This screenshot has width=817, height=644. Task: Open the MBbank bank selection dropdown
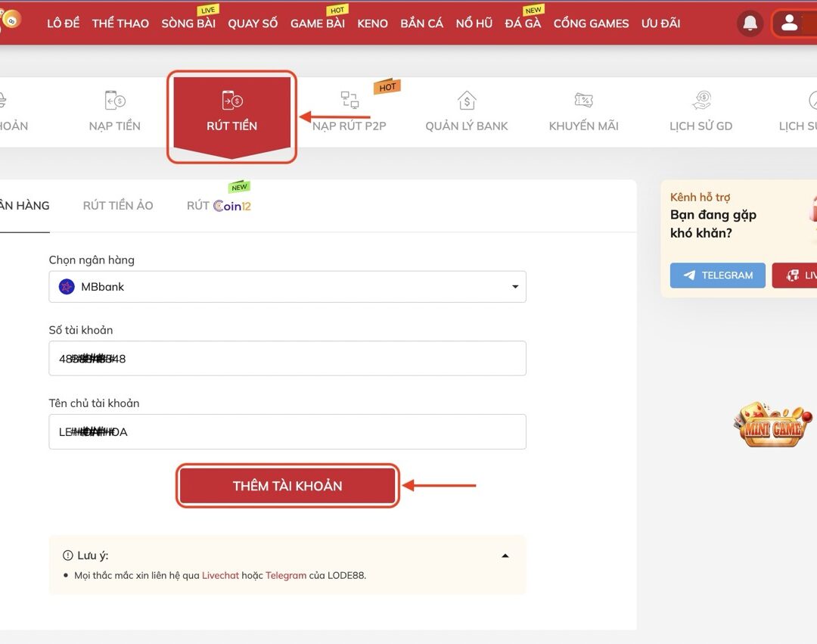click(287, 287)
